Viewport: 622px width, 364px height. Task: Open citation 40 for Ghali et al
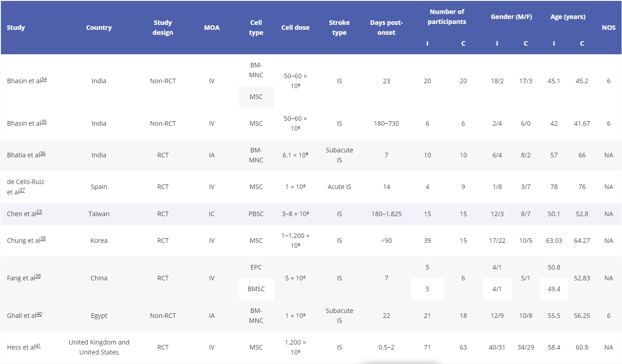pyautogui.click(x=39, y=314)
